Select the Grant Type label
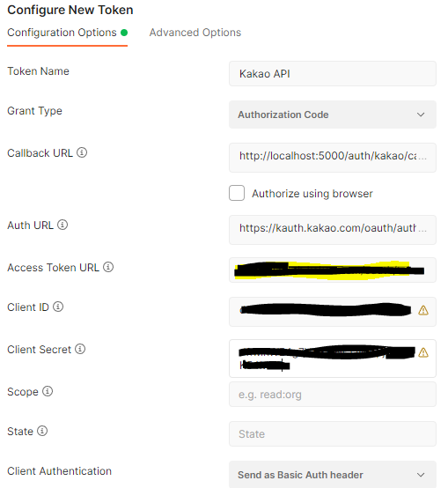Screen dimensions: 448x488 [x=35, y=111]
